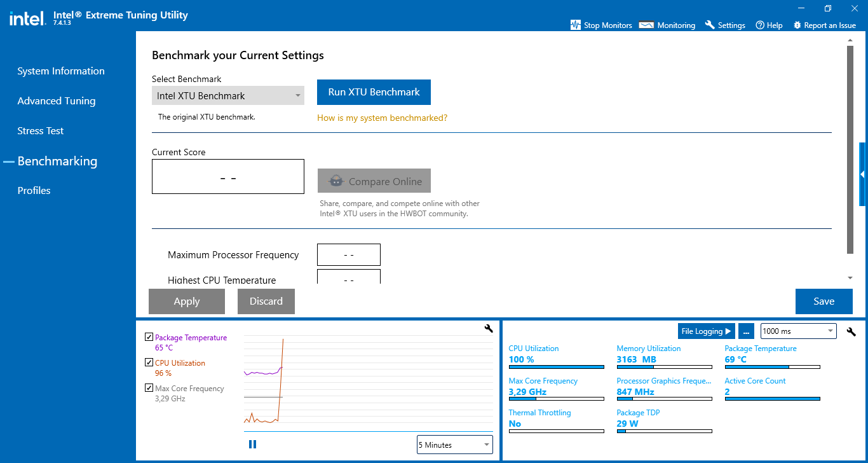The image size is (868, 463).
Task: Open 'How is my system benchmarked?' link
Action: tap(382, 118)
